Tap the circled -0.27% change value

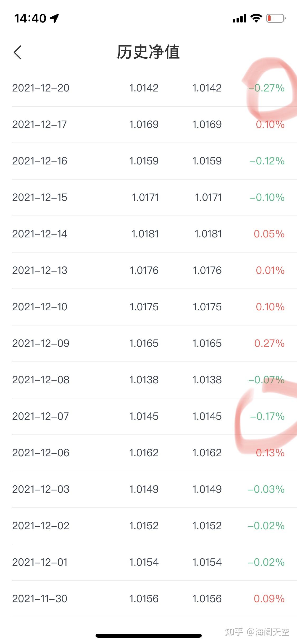[267, 88]
